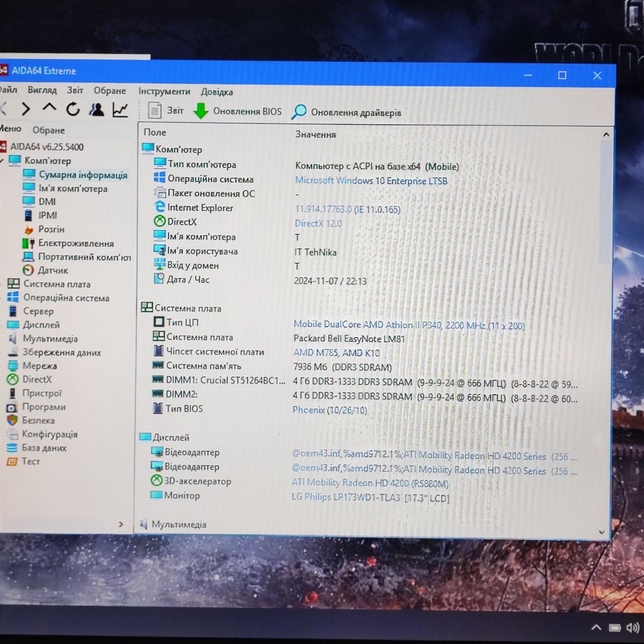Screen dimensions: 644x644
Task: Select the Сервер icon in the tree
Action: point(13,311)
